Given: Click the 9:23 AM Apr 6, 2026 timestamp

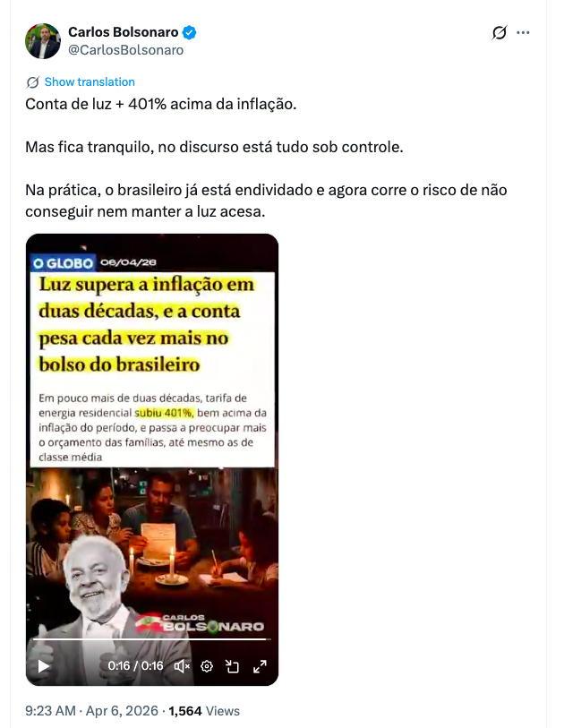Looking at the screenshot, I should click(91, 711).
